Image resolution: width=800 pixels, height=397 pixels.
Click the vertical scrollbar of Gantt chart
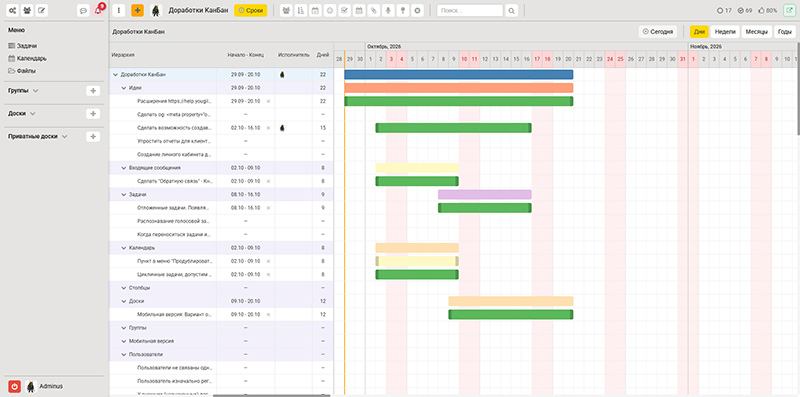click(797, 88)
